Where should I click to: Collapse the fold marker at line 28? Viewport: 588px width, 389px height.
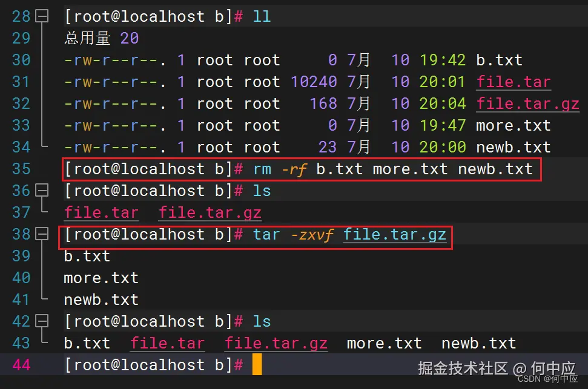tap(42, 16)
